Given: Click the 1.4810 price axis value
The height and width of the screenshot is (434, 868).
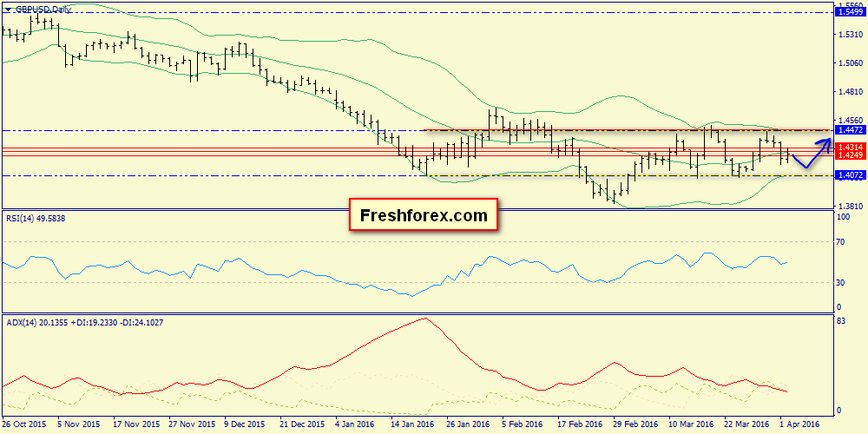Looking at the screenshot, I should (x=851, y=91).
